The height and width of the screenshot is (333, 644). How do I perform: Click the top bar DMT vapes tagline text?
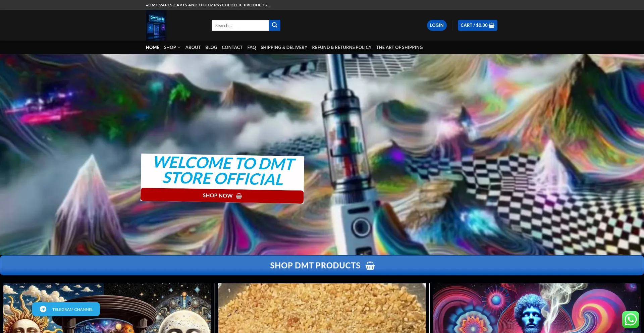(x=208, y=5)
